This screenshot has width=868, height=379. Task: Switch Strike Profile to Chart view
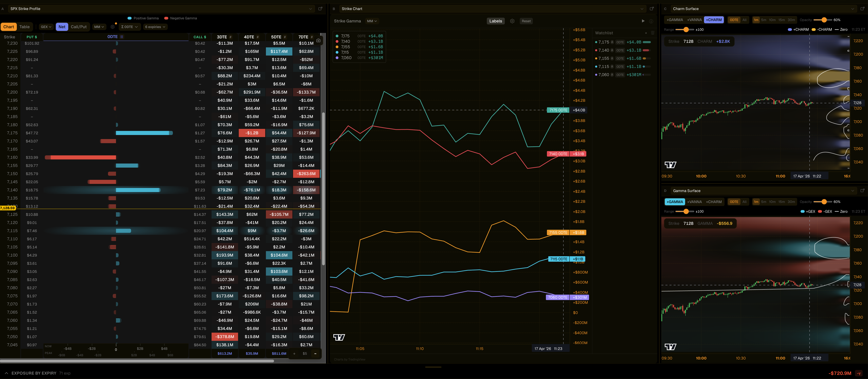(9, 27)
